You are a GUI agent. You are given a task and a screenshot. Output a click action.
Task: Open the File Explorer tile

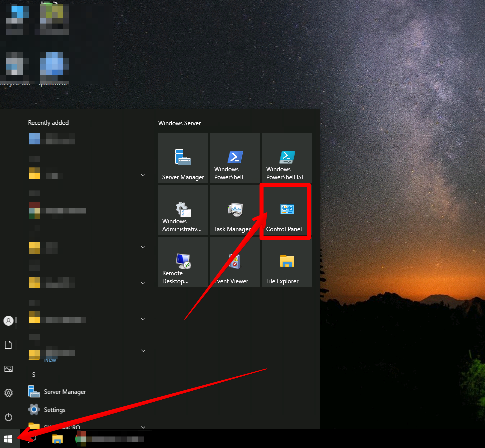click(x=287, y=262)
